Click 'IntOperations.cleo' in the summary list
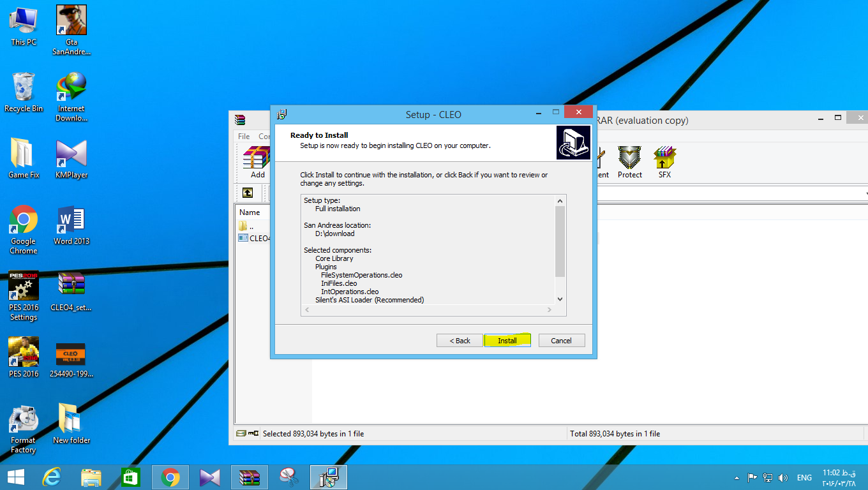 (x=350, y=292)
